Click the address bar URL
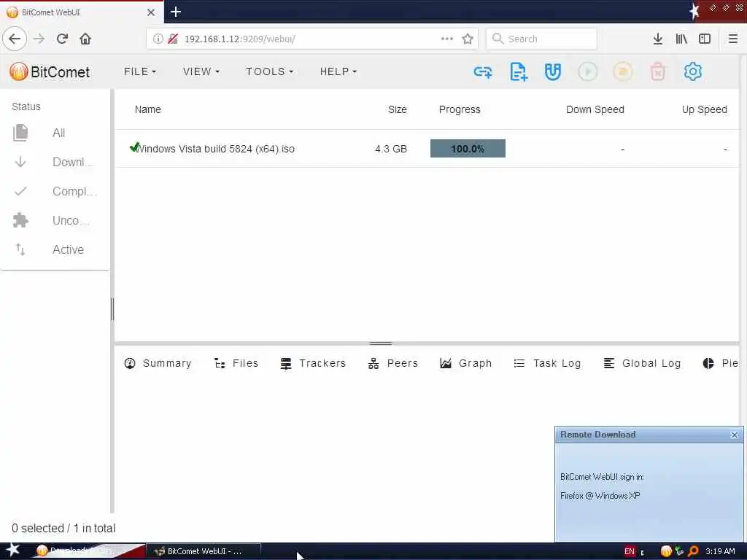747x560 pixels. click(x=239, y=39)
